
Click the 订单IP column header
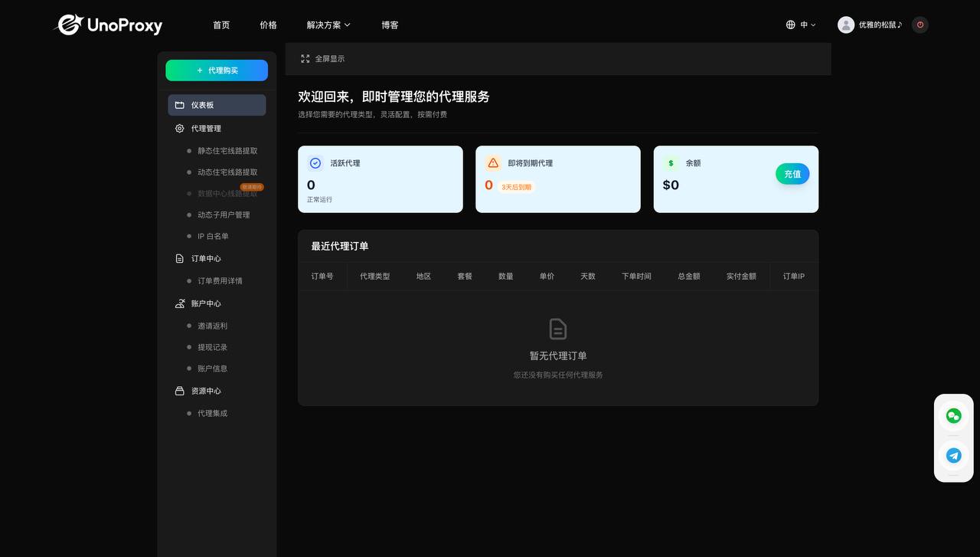794,277
